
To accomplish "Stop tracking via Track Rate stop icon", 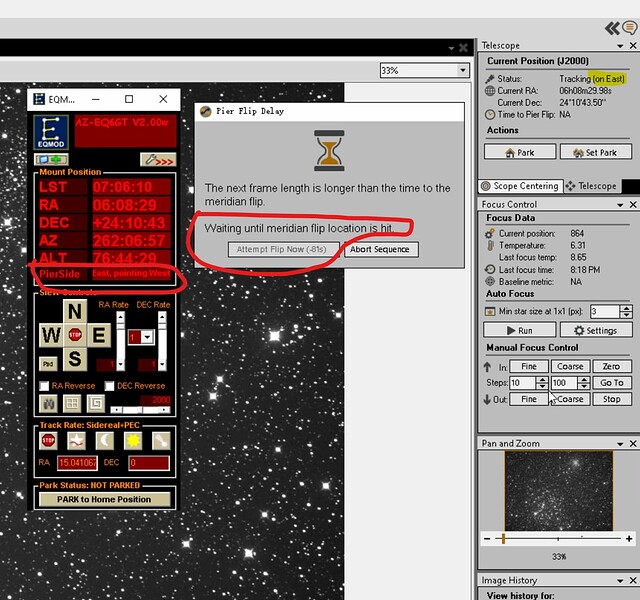I will [47, 441].
